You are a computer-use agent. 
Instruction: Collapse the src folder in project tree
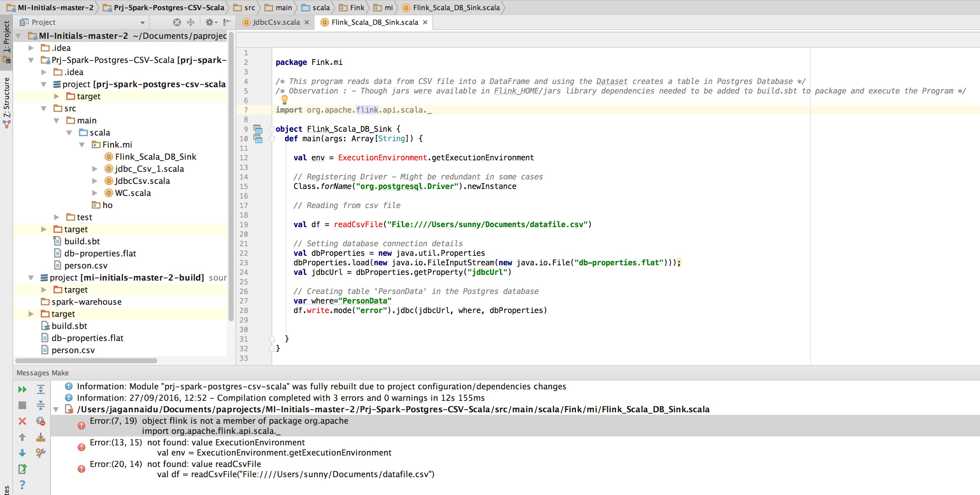point(44,109)
